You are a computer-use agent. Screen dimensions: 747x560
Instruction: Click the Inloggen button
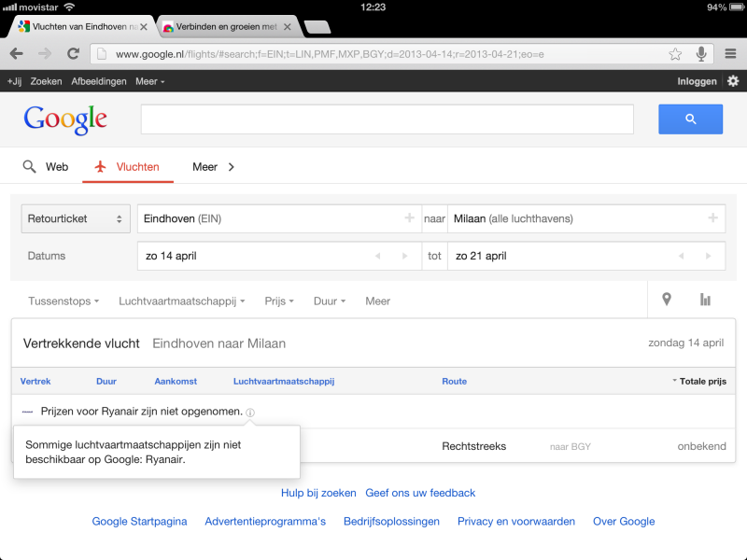point(697,81)
